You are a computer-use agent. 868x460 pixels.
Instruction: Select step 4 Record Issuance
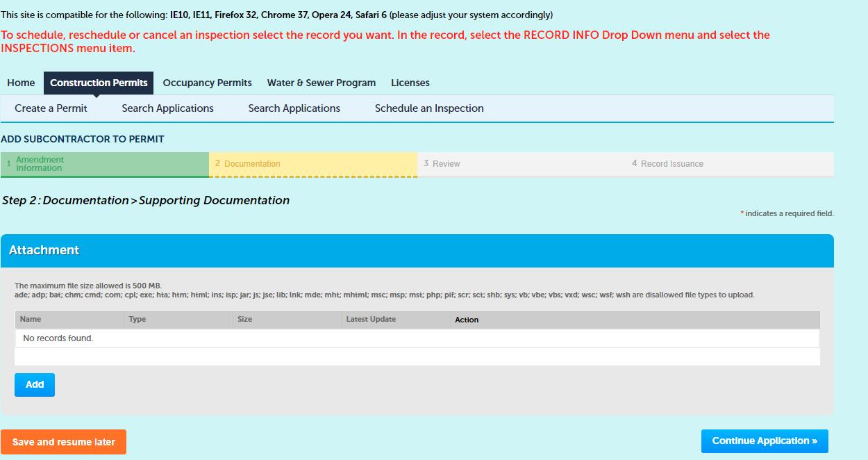point(730,164)
